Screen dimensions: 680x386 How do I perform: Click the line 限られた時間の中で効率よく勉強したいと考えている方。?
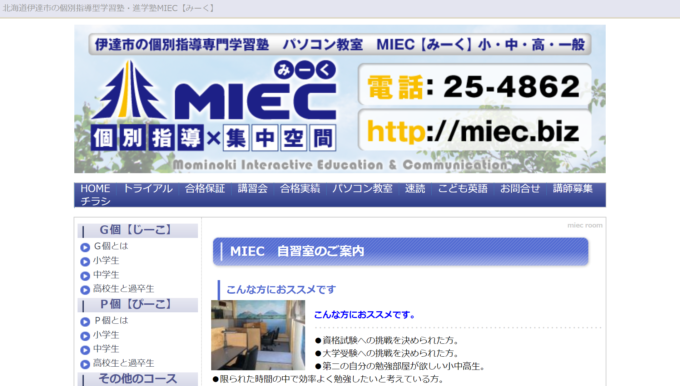328,379
